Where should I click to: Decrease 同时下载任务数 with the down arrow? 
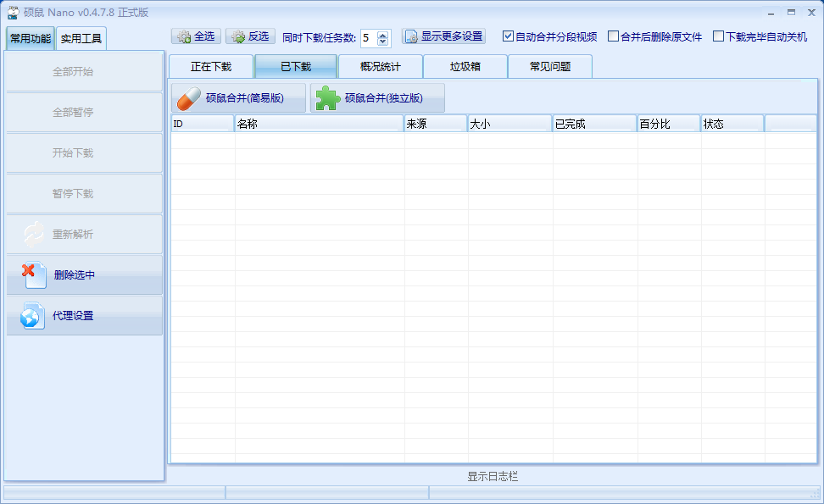(382, 42)
